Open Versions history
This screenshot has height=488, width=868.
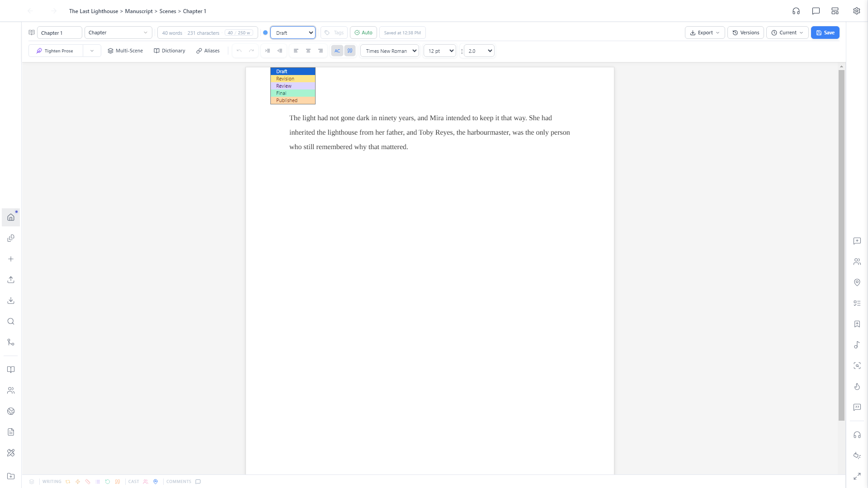(x=745, y=33)
